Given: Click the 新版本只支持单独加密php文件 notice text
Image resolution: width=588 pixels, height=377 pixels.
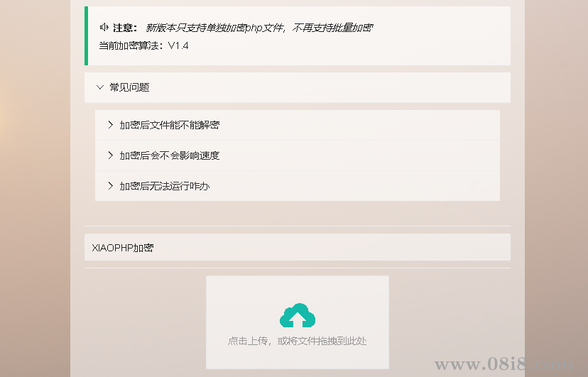Looking at the screenshot, I should [x=259, y=28].
